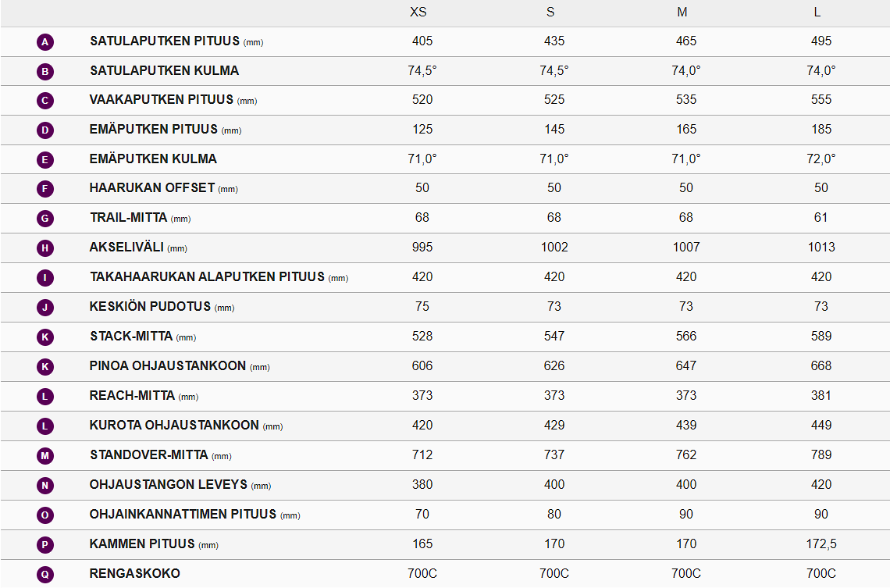Click the P badge next to Kammen pituus
The width and height of the screenshot is (890, 588).
click(45, 545)
